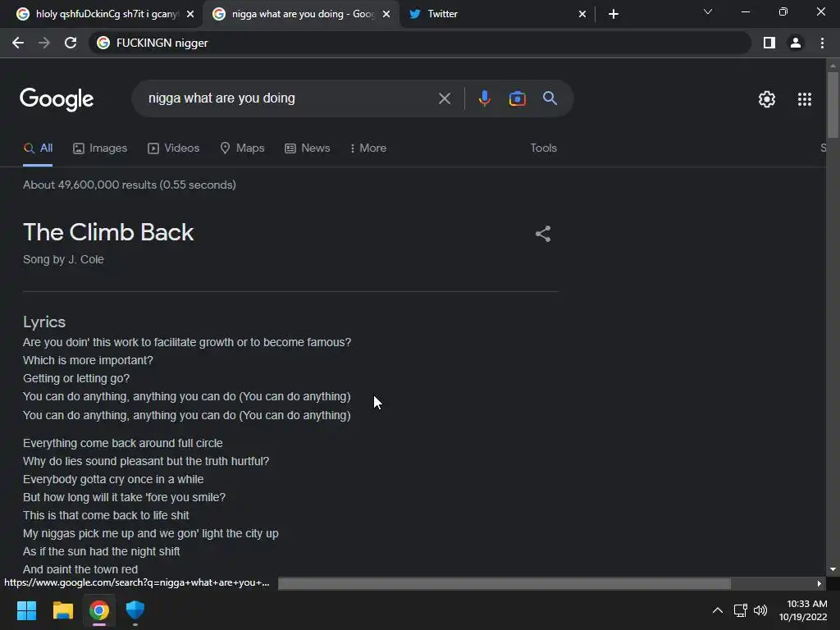Close the Twitter tab
The image size is (840, 630).
pos(582,14)
